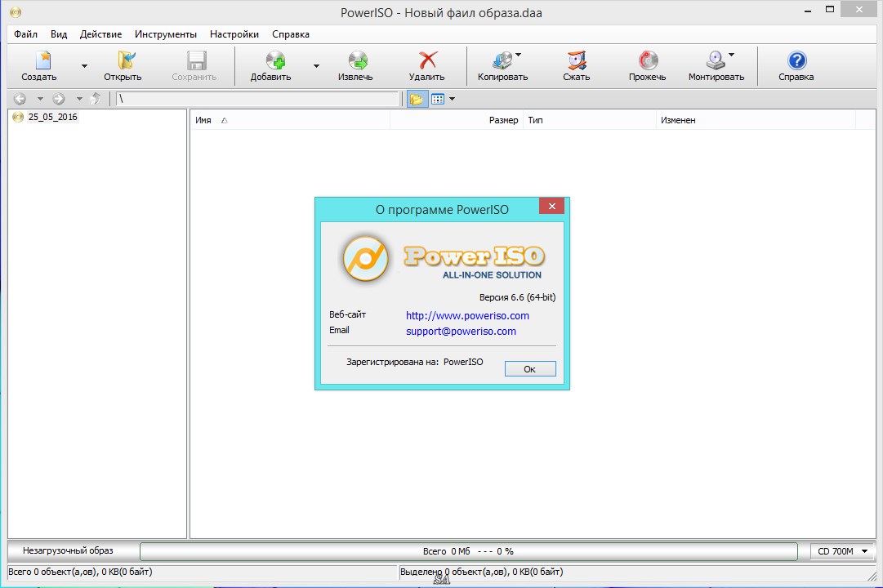The height and width of the screenshot is (588, 883).
Task: Open the Копировать dropdown arrow
Action: coord(518,55)
